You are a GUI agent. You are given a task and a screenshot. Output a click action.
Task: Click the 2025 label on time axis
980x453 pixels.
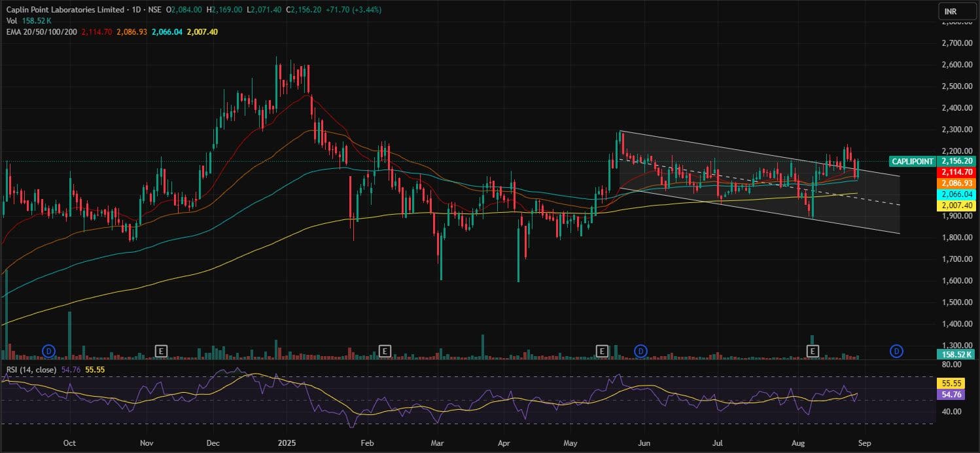pyautogui.click(x=287, y=443)
